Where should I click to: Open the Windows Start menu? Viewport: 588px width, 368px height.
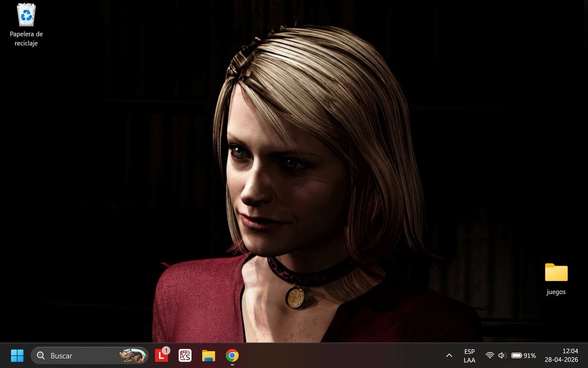pyautogui.click(x=17, y=356)
